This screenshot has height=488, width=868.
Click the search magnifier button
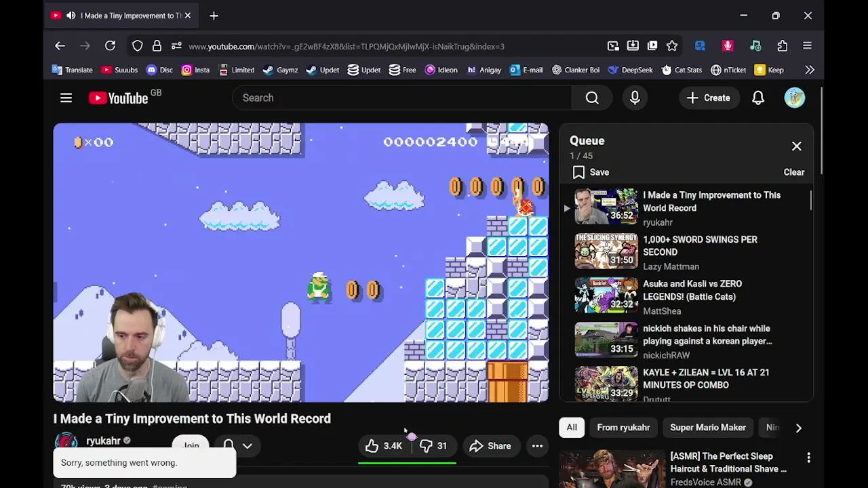point(592,98)
